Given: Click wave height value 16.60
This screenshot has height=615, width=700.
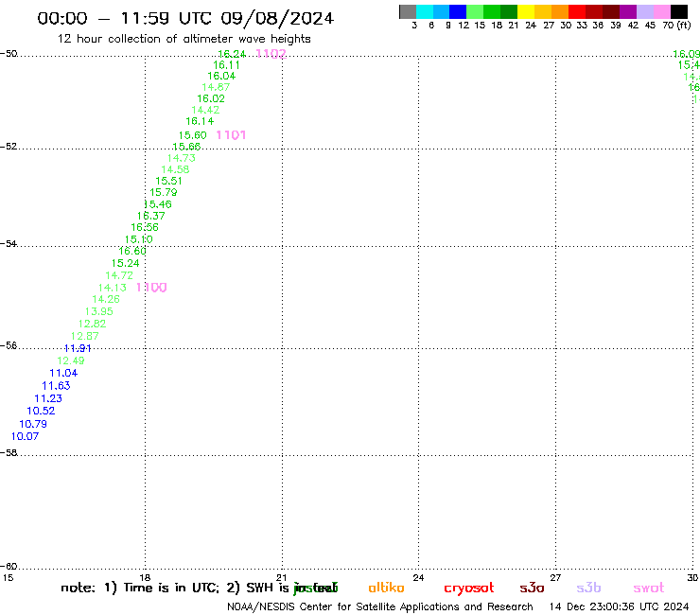Looking at the screenshot, I should click(x=132, y=252).
